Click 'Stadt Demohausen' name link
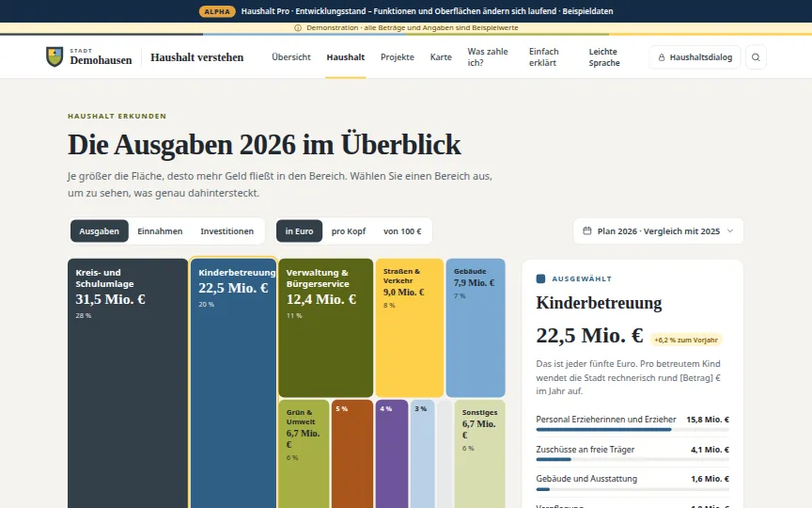 pos(101,57)
